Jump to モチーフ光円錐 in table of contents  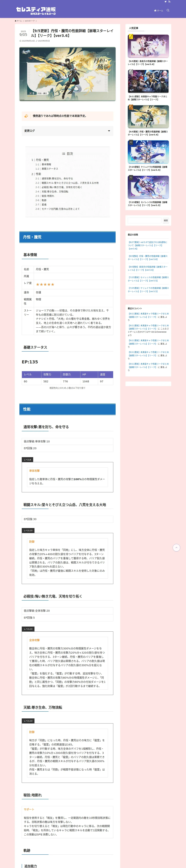tap(61, 209)
